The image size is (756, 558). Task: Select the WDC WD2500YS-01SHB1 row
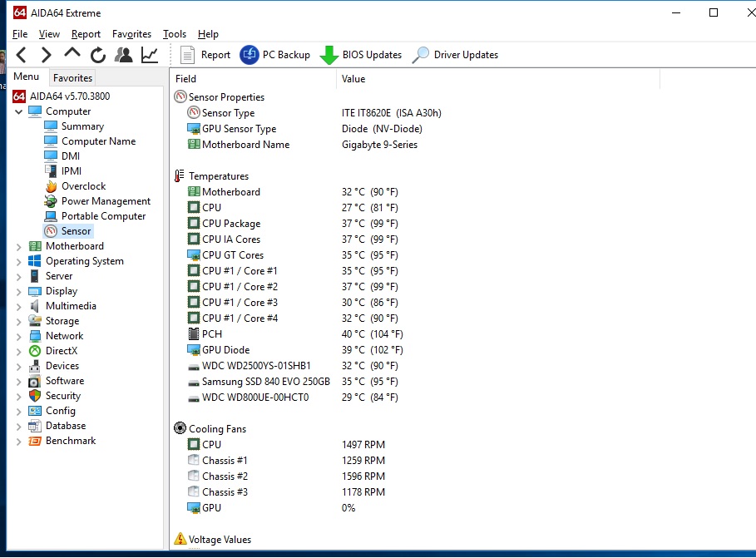pyautogui.click(x=292, y=366)
